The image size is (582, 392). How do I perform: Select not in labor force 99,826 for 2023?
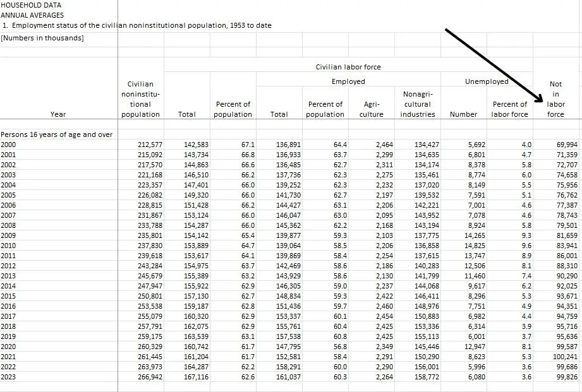pos(567,377)
